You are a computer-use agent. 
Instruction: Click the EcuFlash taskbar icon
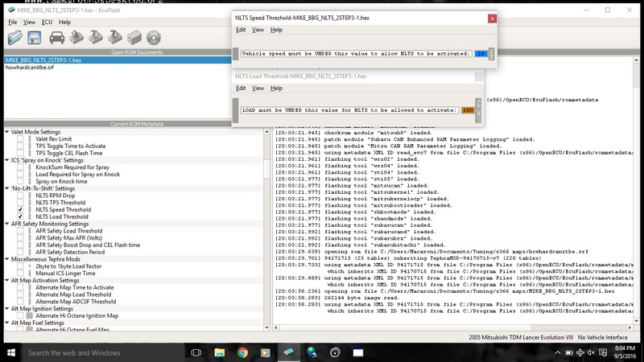289,352
